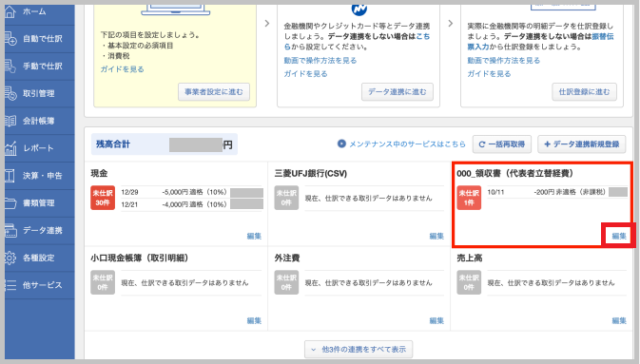Click the 他サービス list icon
The width and height of the screenshot is (640, 364).
point(10,285)
